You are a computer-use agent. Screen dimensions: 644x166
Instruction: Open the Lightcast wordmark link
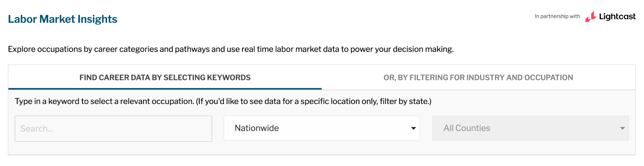[617, 16]
